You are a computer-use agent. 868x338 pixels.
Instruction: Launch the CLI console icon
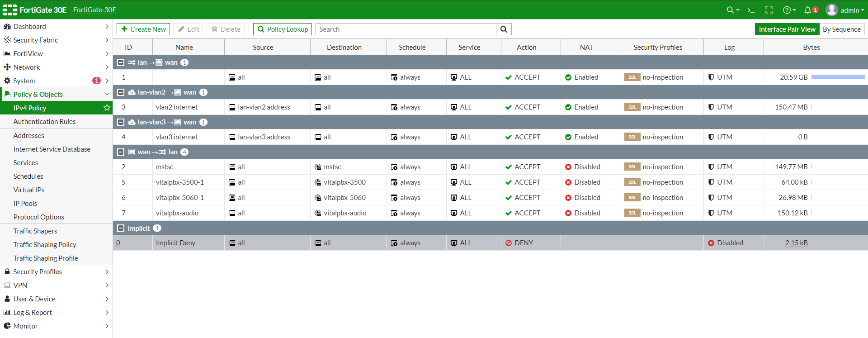pyautogui.click(x=751, y=10)
